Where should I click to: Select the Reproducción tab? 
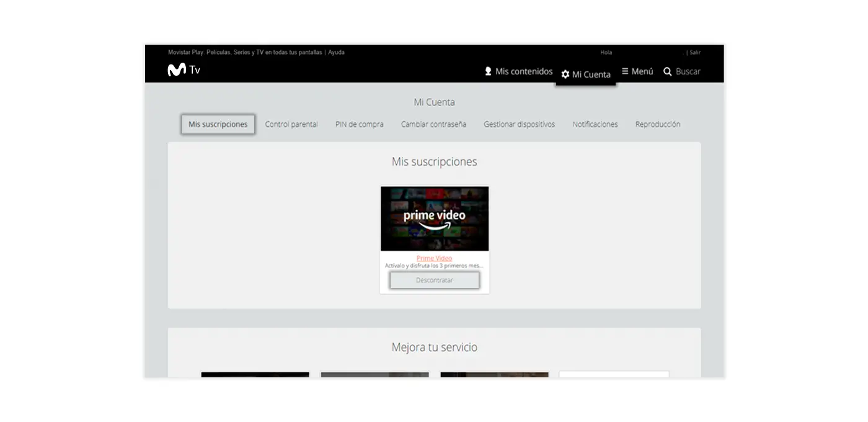click(x=658, y=124)
